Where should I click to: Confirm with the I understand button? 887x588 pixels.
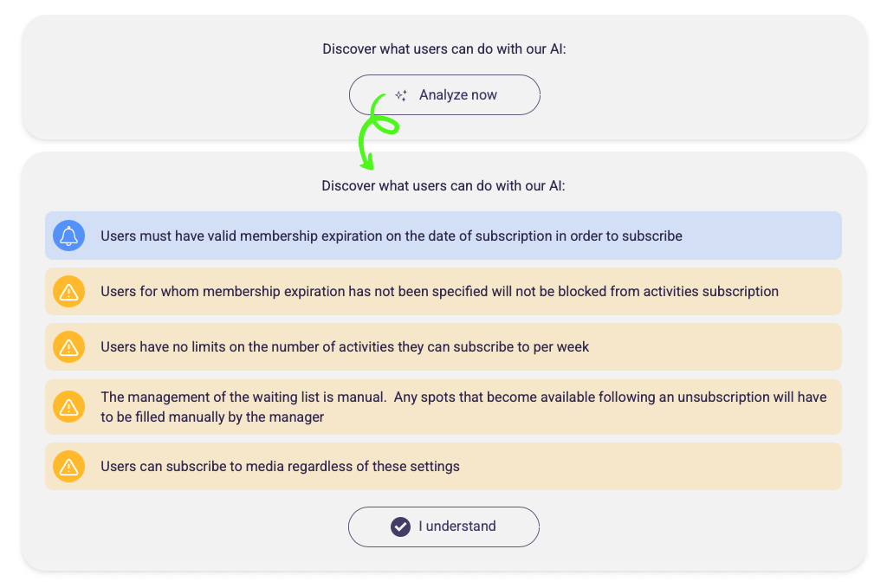click(x=443, y=527)
